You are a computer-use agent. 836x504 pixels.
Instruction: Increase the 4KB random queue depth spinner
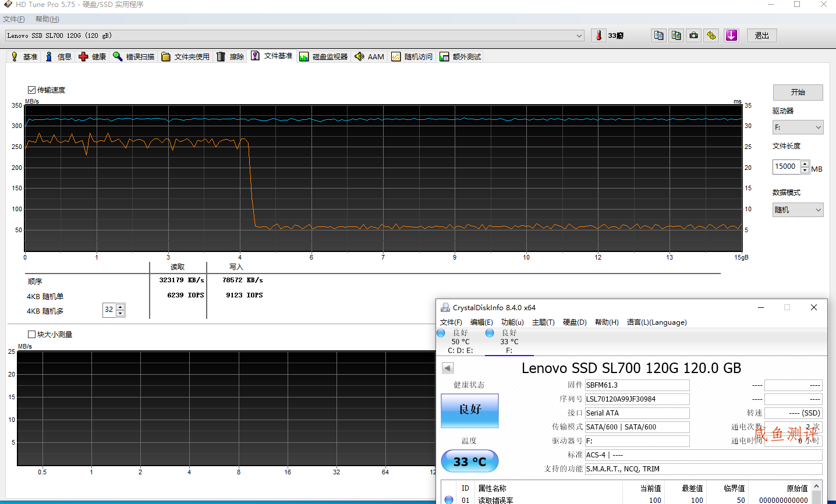tap(121, 307)
